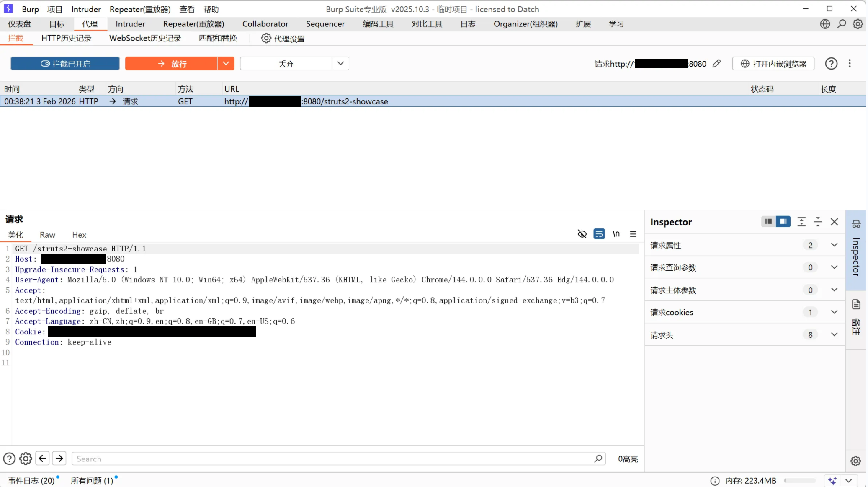Open the Help (帮助) menu

coord(211,9)
